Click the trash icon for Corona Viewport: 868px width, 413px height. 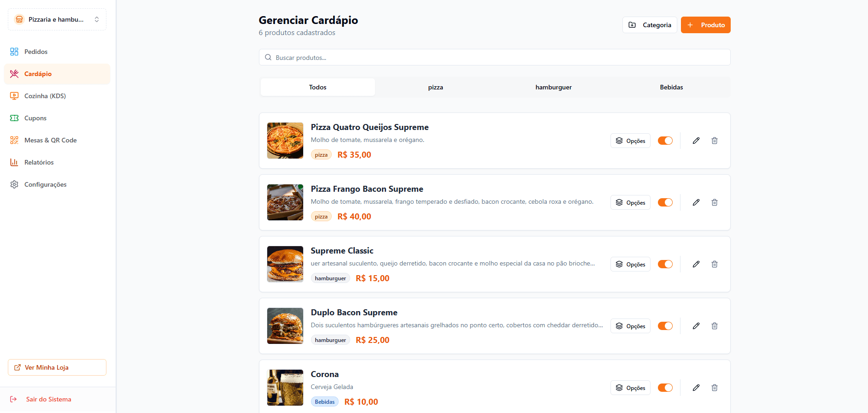[714, 388]
